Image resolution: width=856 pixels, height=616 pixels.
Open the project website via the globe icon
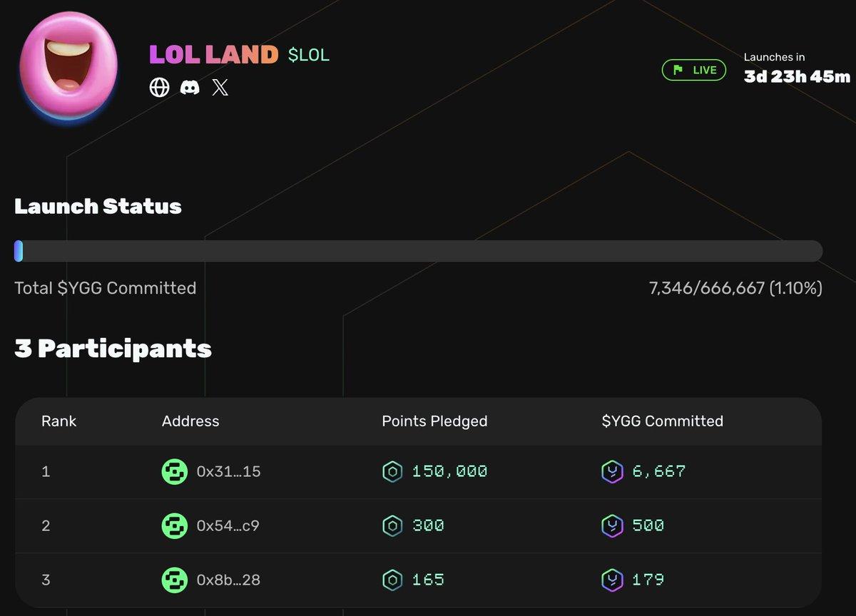click(x=159, y=87)
